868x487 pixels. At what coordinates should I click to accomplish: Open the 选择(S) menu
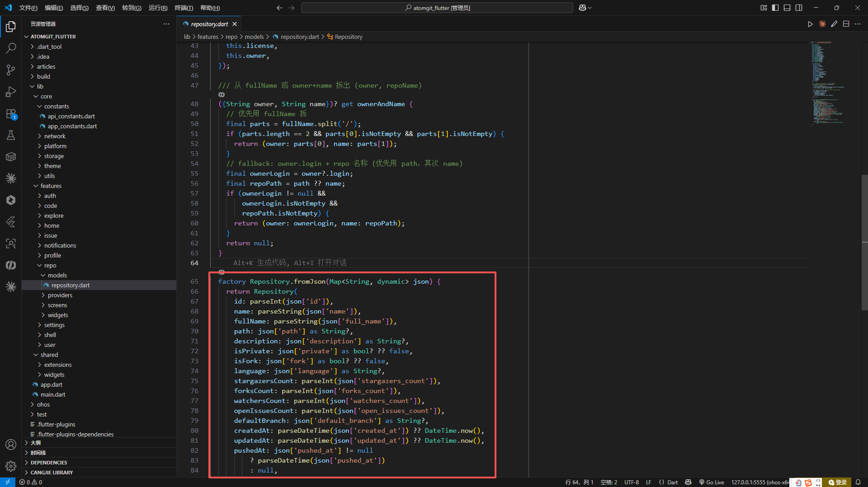coord(79,8)
